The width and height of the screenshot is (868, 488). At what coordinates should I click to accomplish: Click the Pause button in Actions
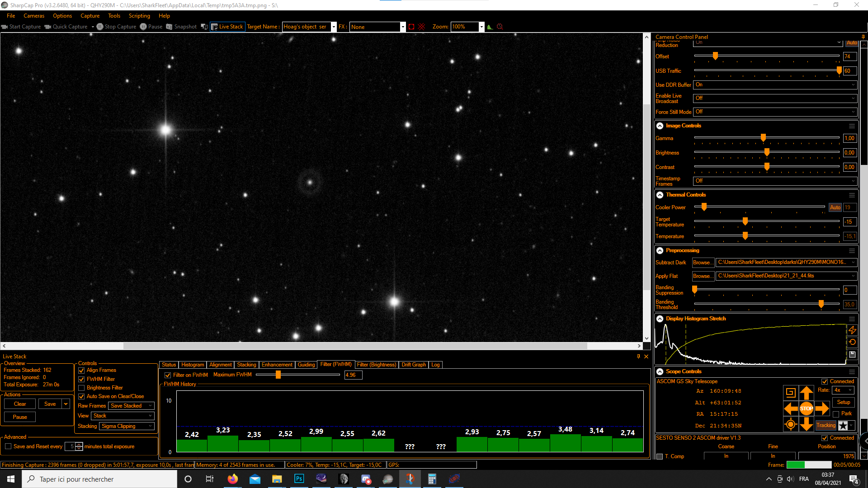20,417
